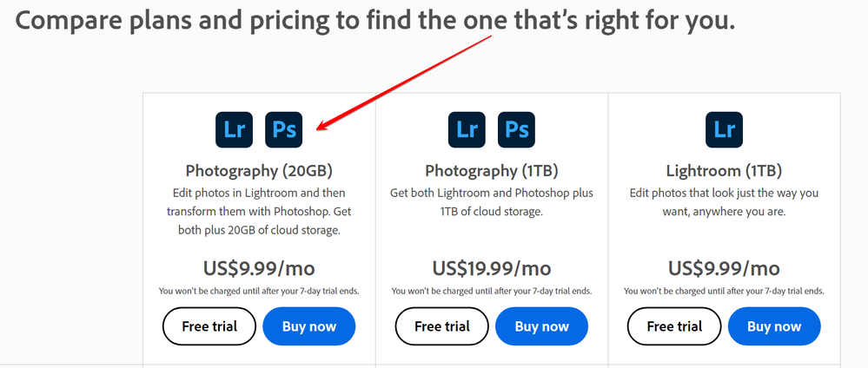Select the Photography (1TB) plan title
Image resolution: width=868 pixels, height=368 pixels.
click(x=492, y=171)
